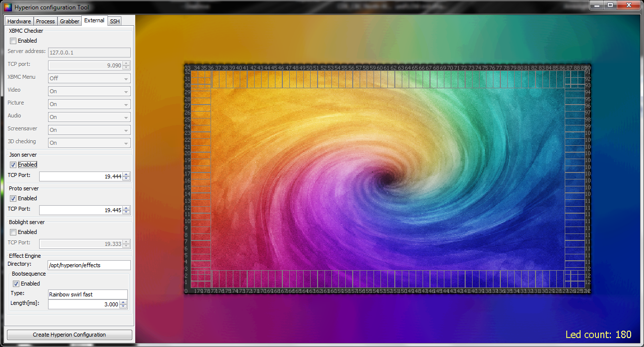Switch to the Grabber tab
Image resolution: width=644 pixels, height=347 pixels.
pyautogui.click(x=69, y=21)
